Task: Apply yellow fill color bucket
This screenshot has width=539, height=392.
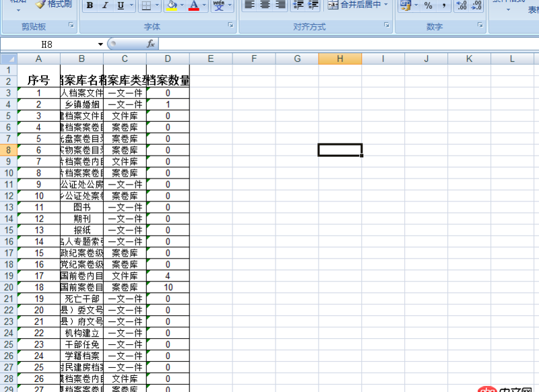Action: (172, 5)
